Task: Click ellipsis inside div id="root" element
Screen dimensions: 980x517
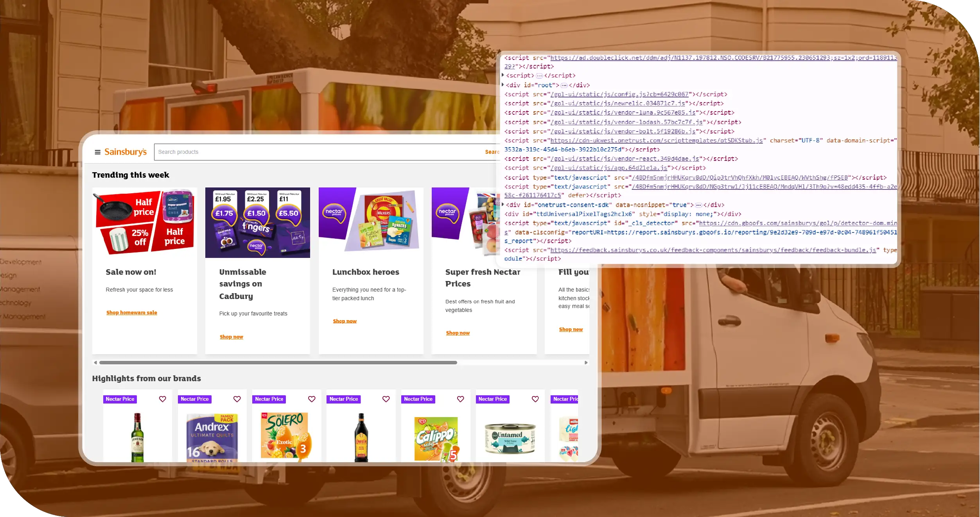Action: [564, 85]
